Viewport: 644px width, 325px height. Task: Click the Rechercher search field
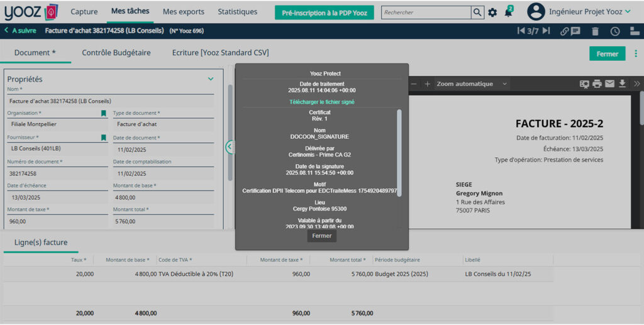click(426, 13)
